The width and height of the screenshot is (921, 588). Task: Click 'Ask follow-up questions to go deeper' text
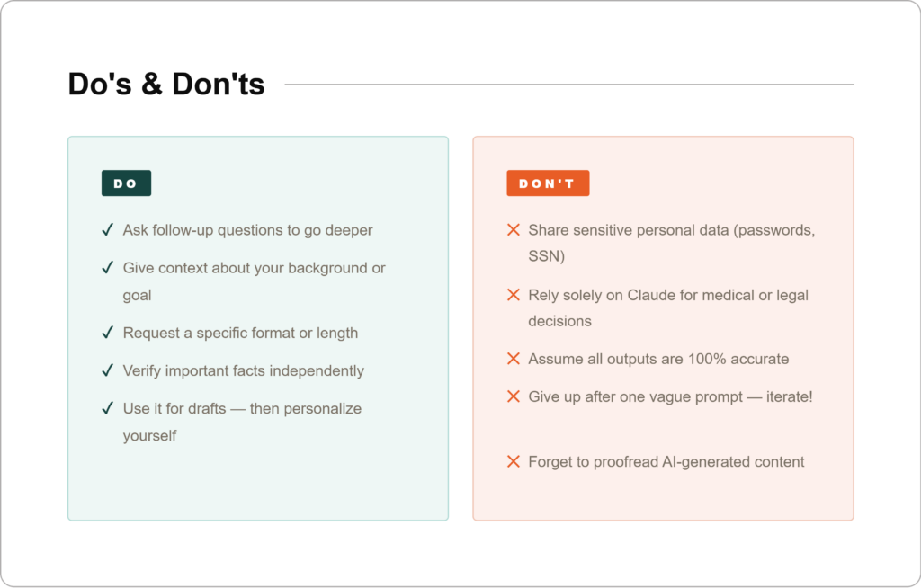pos(247,230)
